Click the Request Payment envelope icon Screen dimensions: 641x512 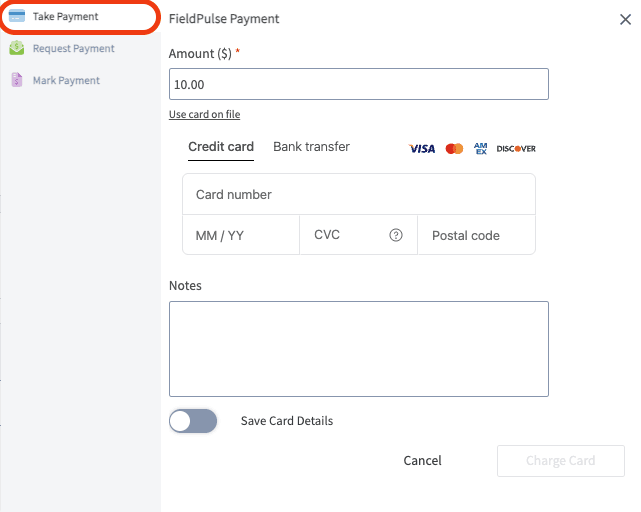pos(17,48)
